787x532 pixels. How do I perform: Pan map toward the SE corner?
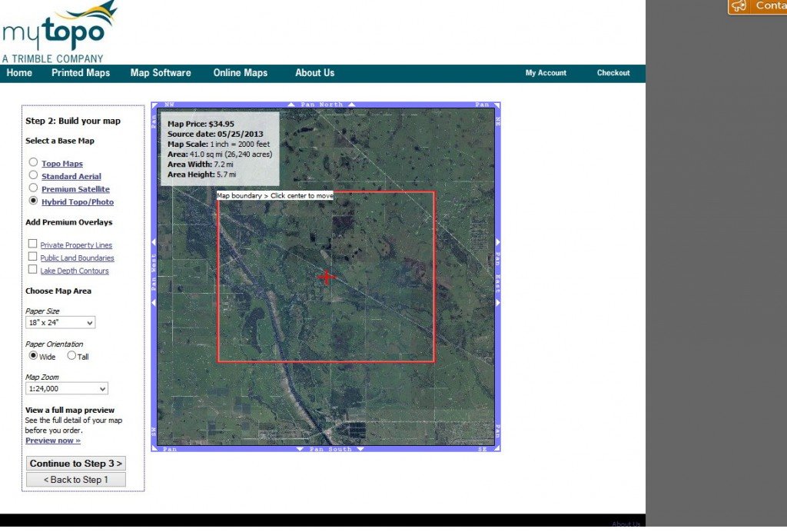tap(482, 449)
